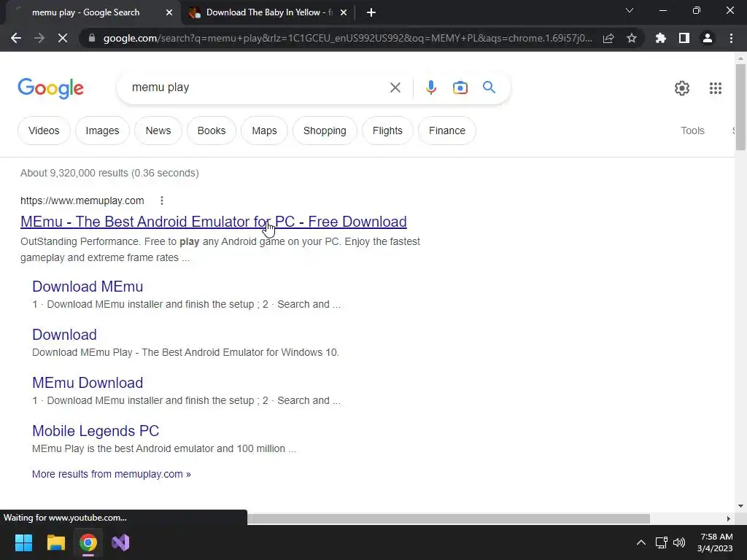747x560 pixels.
Task: Click the forward navigation arrow
Action: [x=39, y=38]
